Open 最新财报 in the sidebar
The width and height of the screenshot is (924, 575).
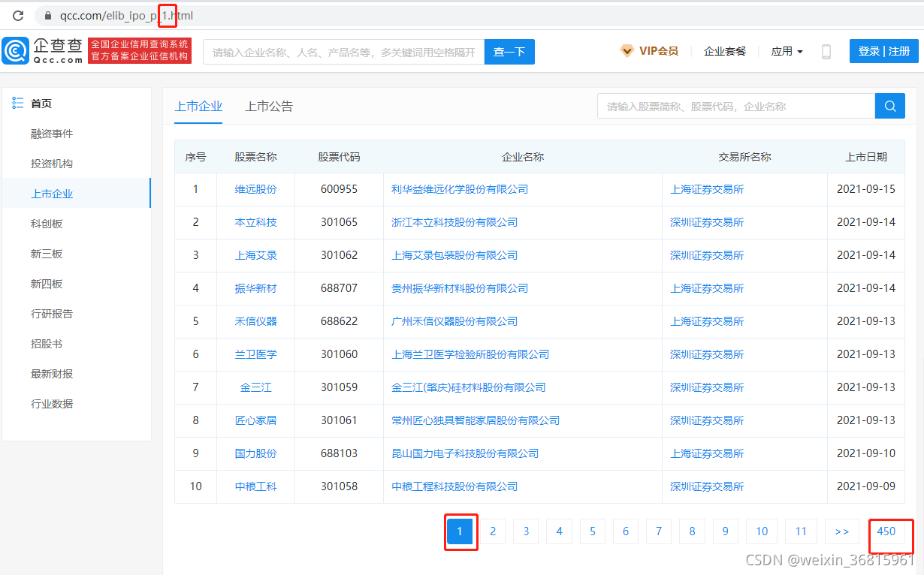52,374
